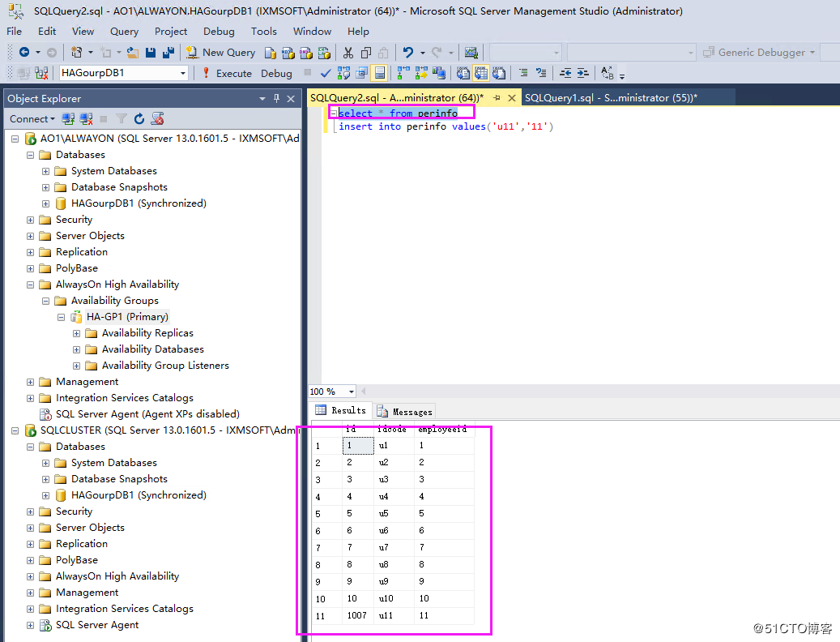The width and height of the screenshot is (840, 642).
Task: Open the Query menu
Action: pyautogui.click(x=124, y=32)
